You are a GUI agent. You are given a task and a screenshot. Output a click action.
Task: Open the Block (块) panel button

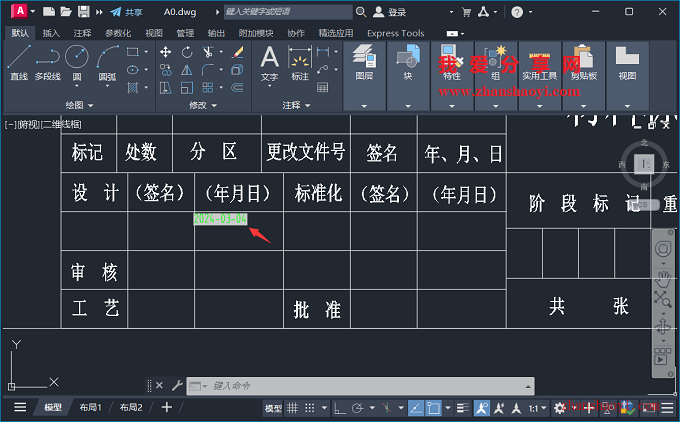pyautogui.click(x=408, y=62)
